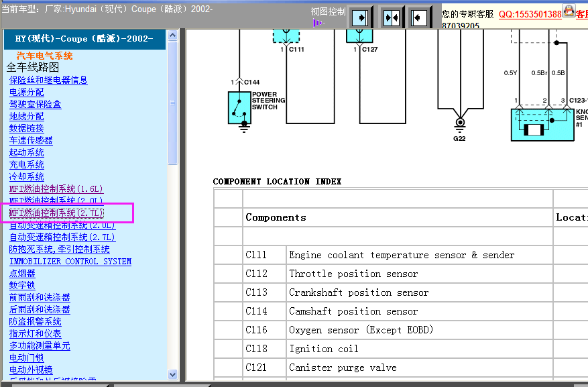
Task: Open 点烟器 link
Action: (x=22, y=273)
